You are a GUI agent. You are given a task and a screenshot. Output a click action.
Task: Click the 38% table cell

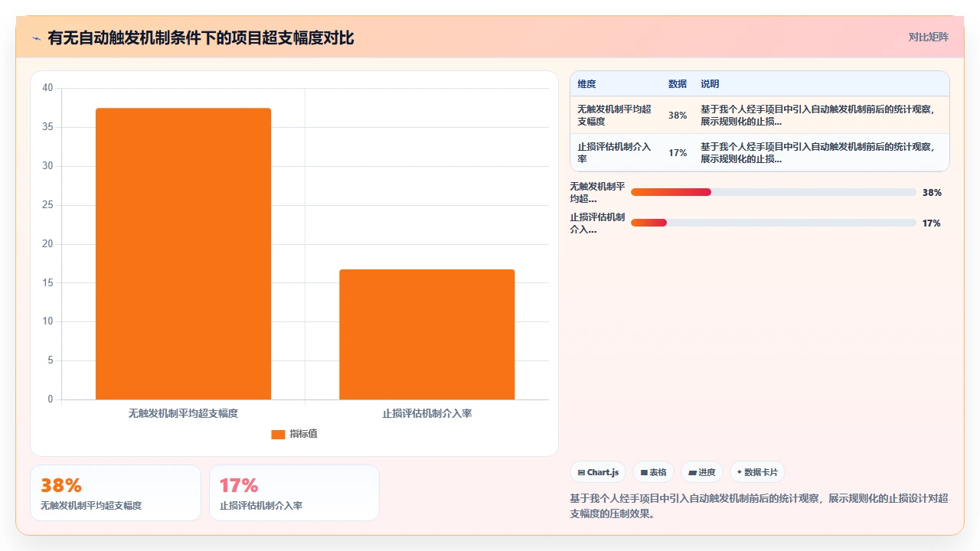(x=678, y=116)
